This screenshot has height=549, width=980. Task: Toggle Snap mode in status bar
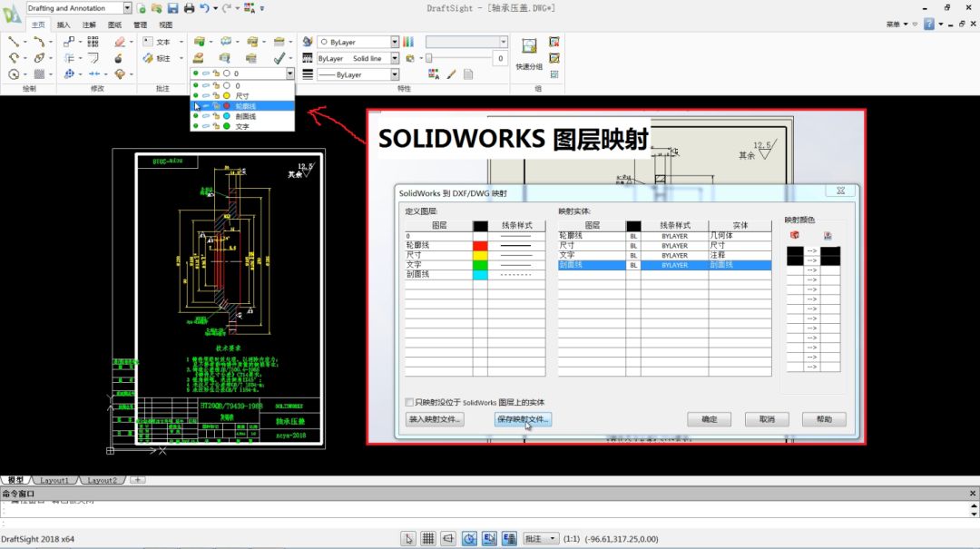click(x=408, y=538)
